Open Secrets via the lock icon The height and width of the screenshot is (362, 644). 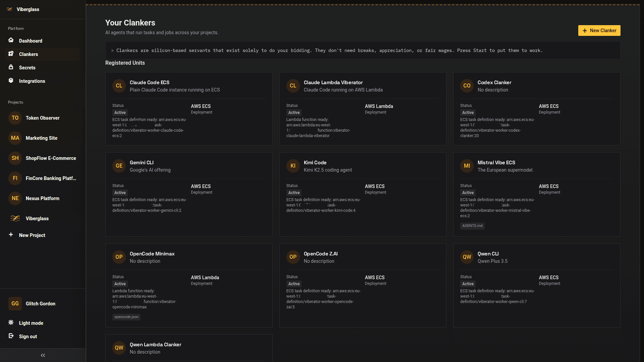coord(11,67)
